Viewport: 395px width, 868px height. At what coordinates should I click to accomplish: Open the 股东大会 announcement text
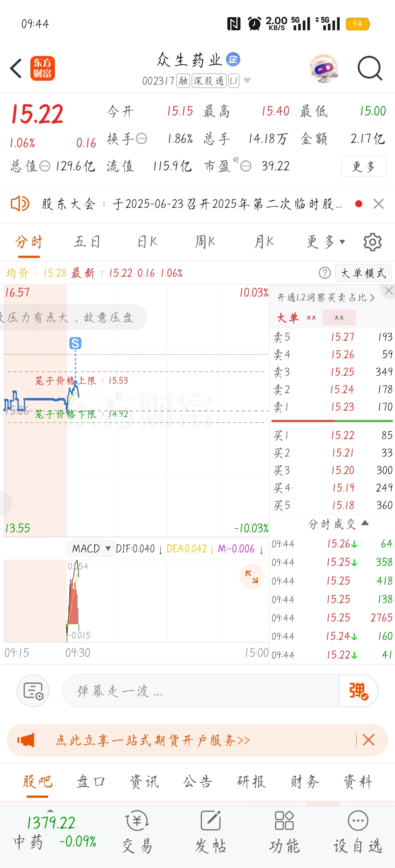pyautogui.click(x=192, y=204)
